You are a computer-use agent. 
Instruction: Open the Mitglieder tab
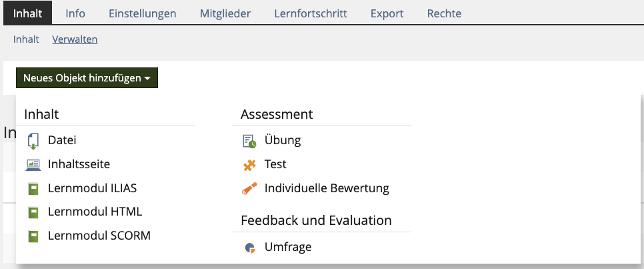coord(225,13)
